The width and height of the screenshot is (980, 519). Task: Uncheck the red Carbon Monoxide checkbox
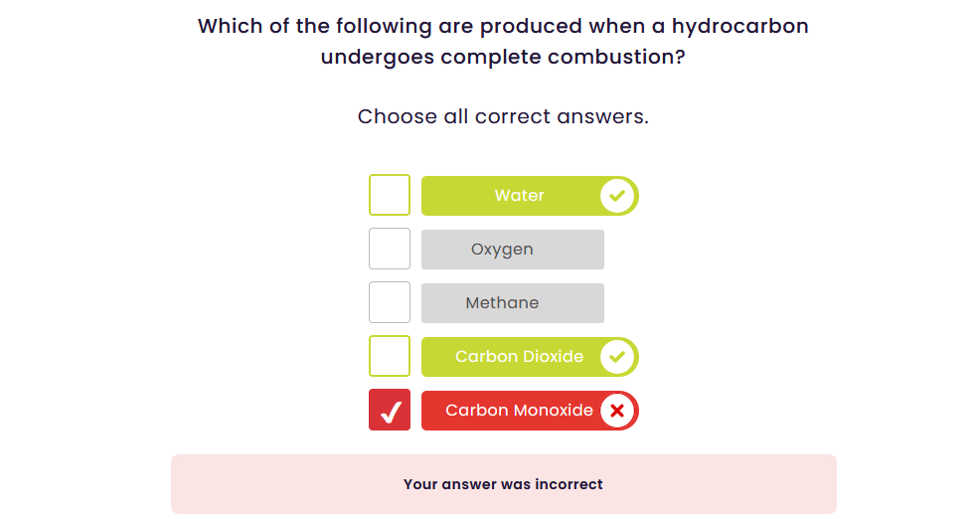click(x=390, y=411)
